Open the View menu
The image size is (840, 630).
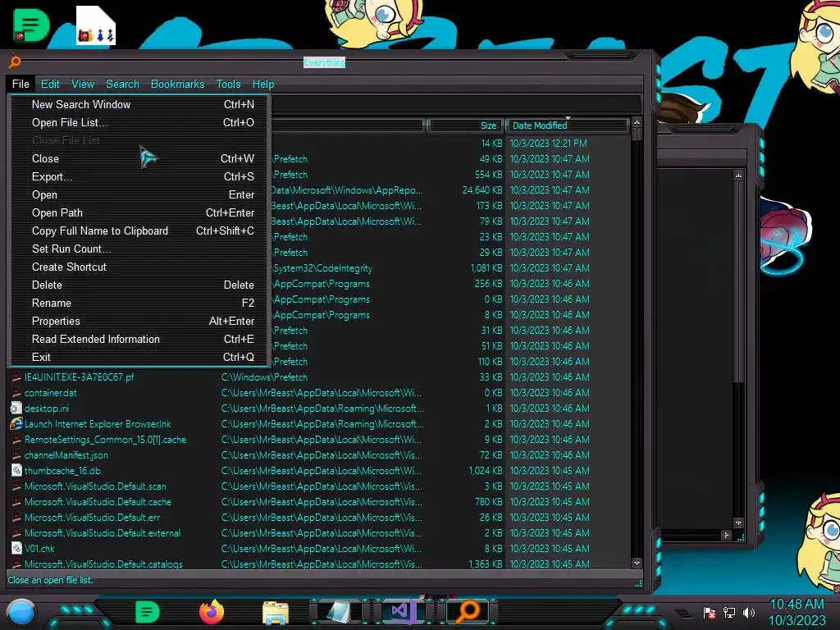tap(83, 84)
